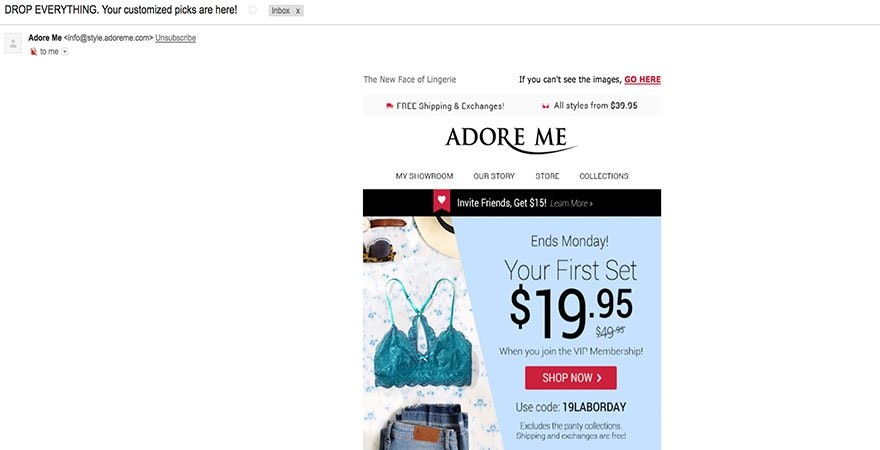Remove the Inbox label with its x
The height and width of the screenshot is (450, 880).
[298, 11]
